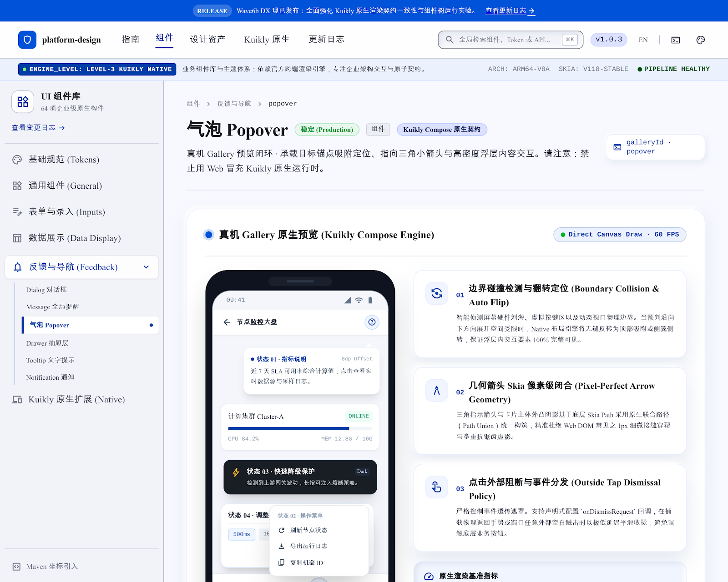This screenshot has width=728, height=582.
Task: Click the galleryId popover terminal icon
Action: click(x=617, y=147)
